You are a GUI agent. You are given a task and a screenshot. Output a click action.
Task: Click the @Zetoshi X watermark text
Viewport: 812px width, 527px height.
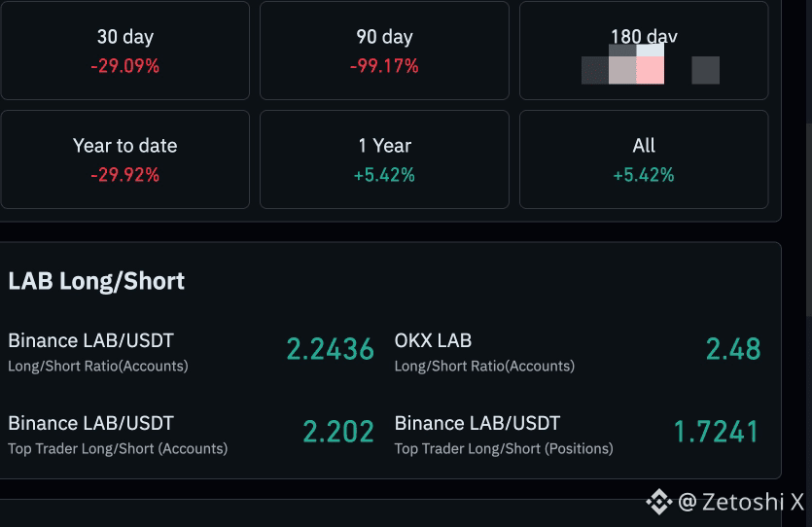point(741,502)
